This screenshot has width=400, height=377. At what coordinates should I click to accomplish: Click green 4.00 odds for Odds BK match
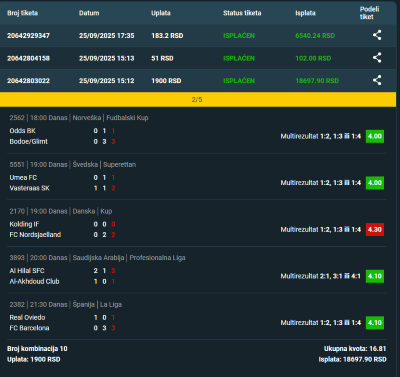(375, 136)
